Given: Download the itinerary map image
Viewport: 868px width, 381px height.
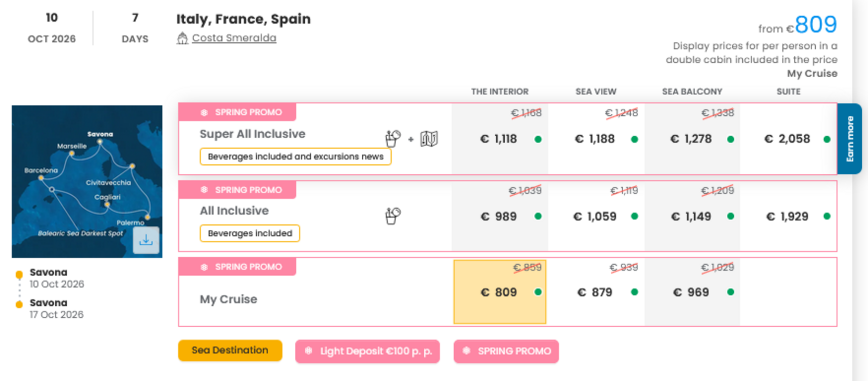Looking at the screenshot, I should pos(146,241).
